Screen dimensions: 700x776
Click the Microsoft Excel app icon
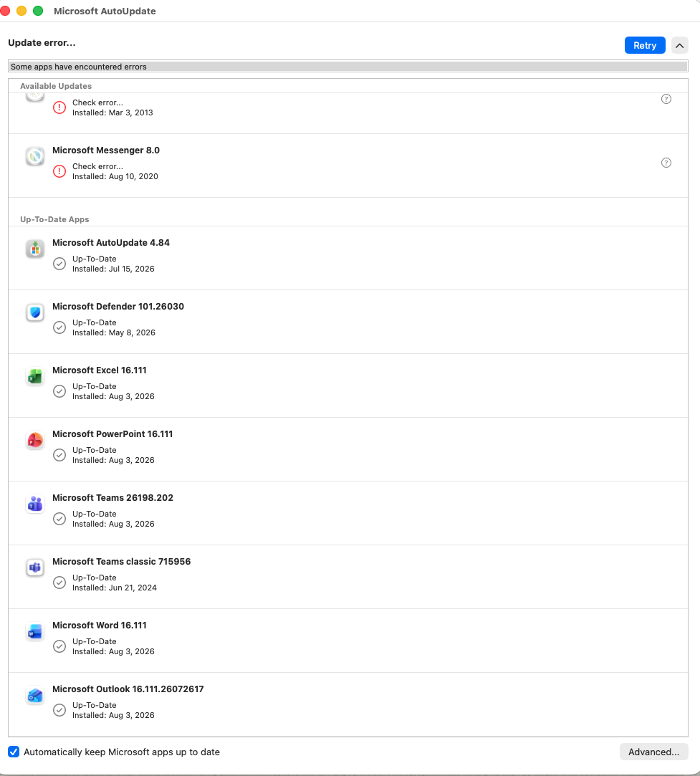pos(35,377)
